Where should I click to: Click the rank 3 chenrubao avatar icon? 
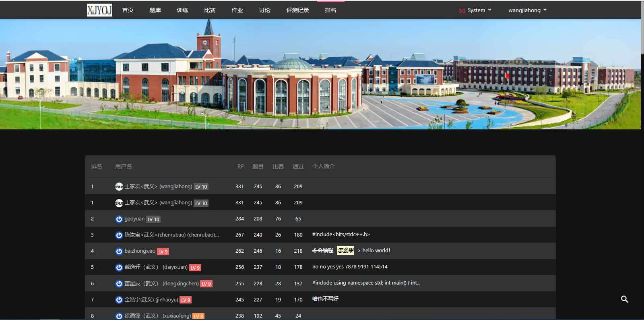(x=119, y=235)
